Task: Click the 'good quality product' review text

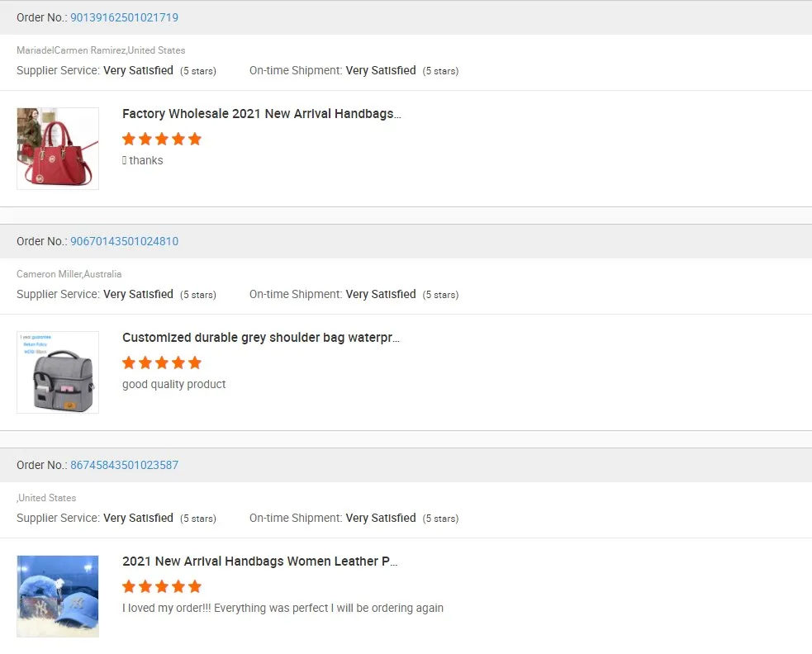Action: click(x=173, y=384)
